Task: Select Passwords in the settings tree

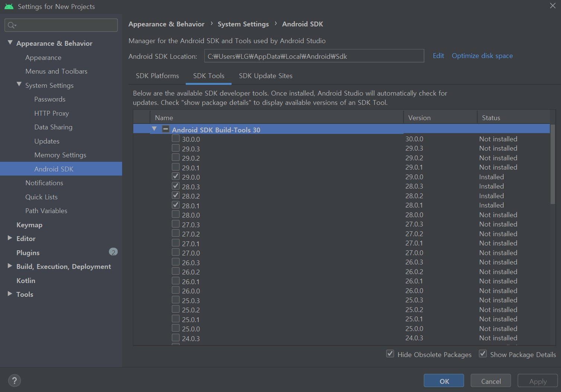Action: click(x=50, y=99)
